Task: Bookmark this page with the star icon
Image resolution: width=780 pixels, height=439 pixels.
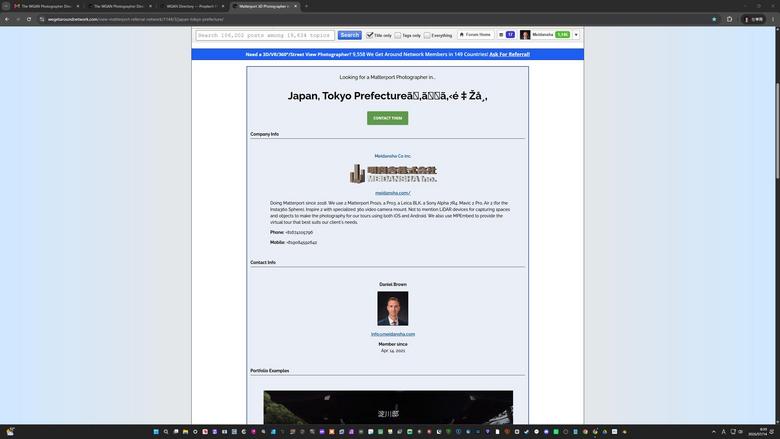Action: 714,19
